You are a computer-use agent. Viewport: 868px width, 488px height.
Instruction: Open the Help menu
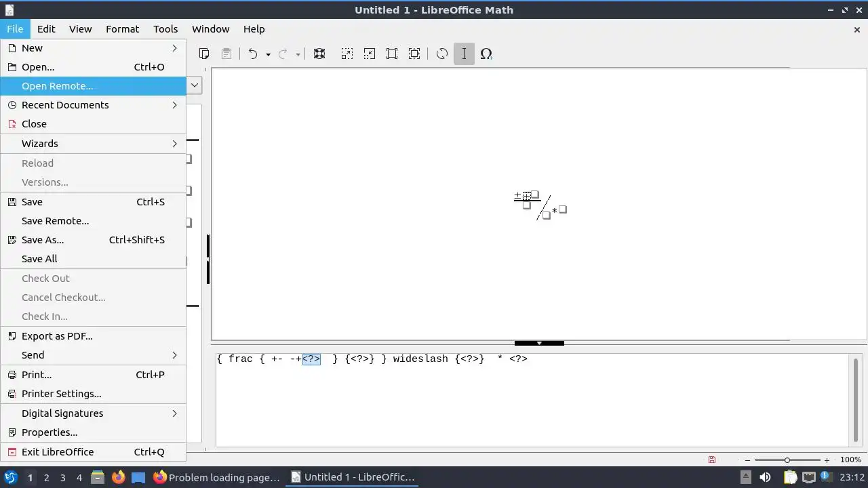point(254,29)
